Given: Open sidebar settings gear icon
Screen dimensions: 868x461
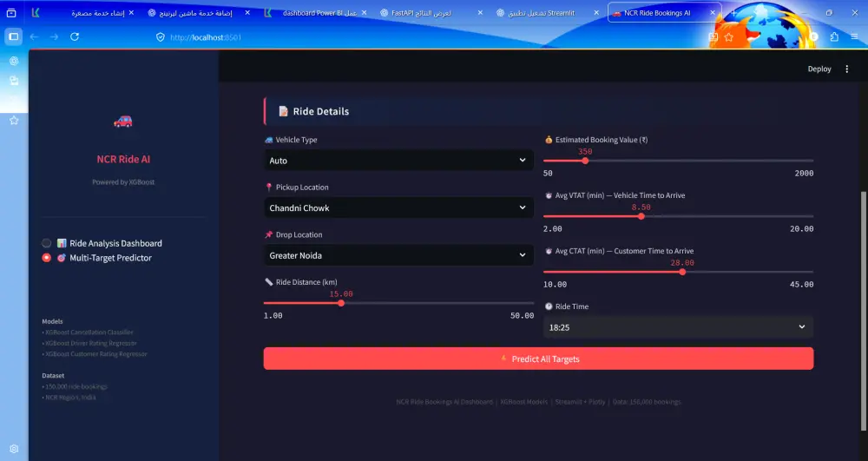Looking at the screenshot, I should [14, 449].
